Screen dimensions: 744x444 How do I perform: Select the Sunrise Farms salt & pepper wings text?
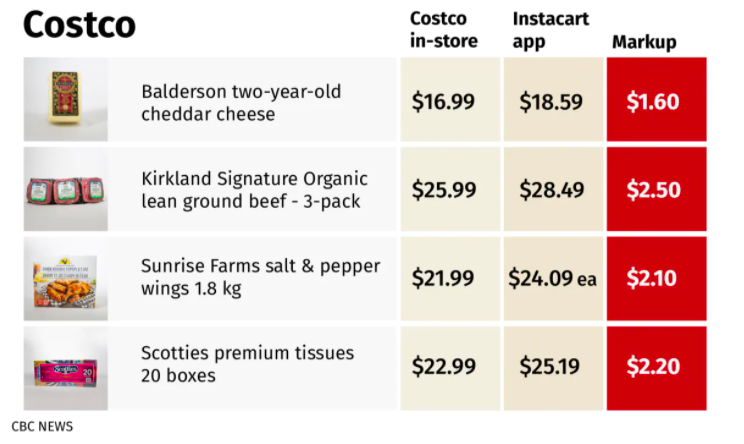click(x=249, y=278)
